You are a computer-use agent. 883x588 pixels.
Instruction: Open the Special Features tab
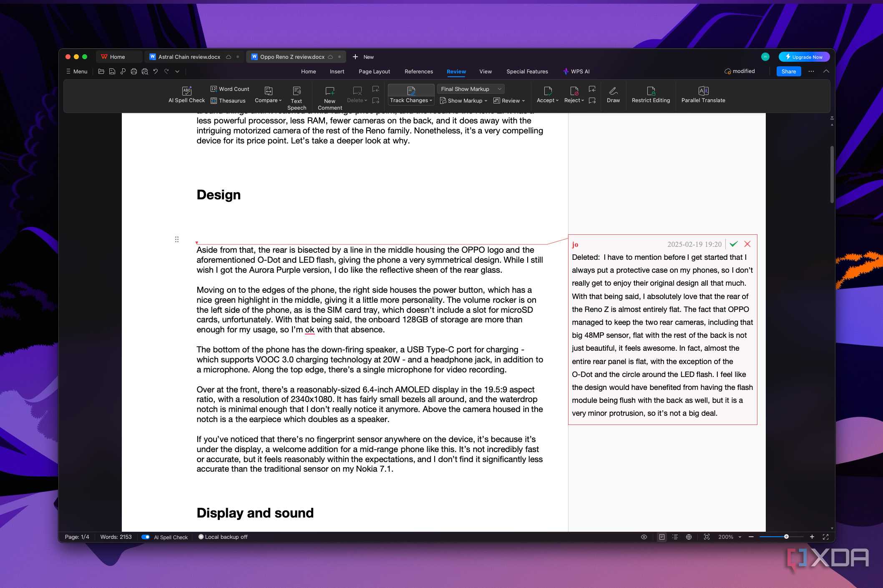pyautogui.click(x=527, y=71)
